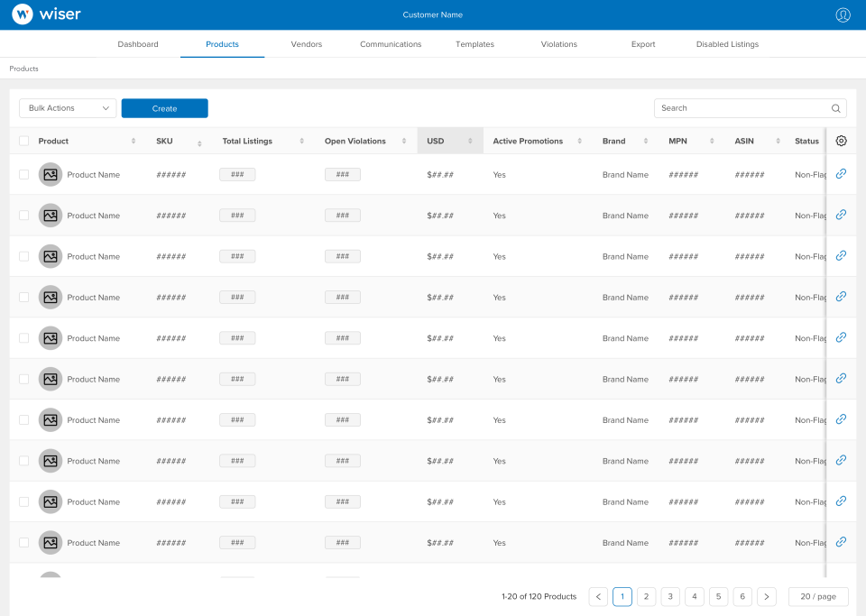Open the Bulk Actions dropdown
The height and width of the screenshot is (616, 866).
pyautogui.click(x=67, y=107)
